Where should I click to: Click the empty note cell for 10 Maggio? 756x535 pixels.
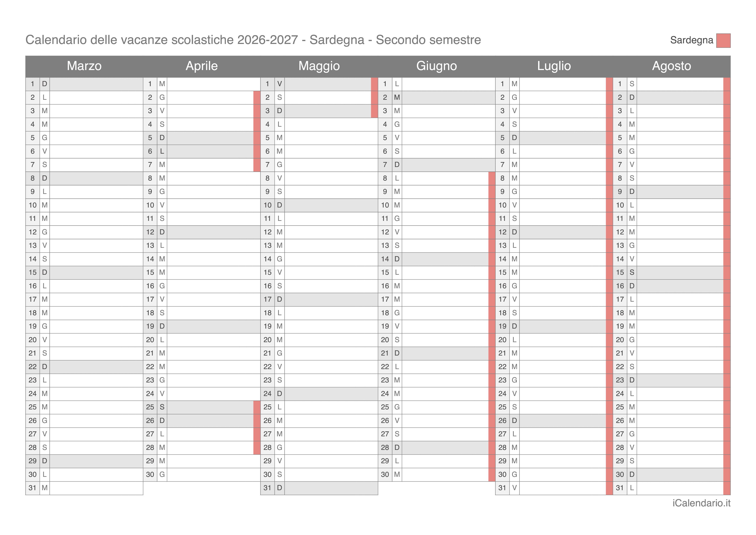331,205
